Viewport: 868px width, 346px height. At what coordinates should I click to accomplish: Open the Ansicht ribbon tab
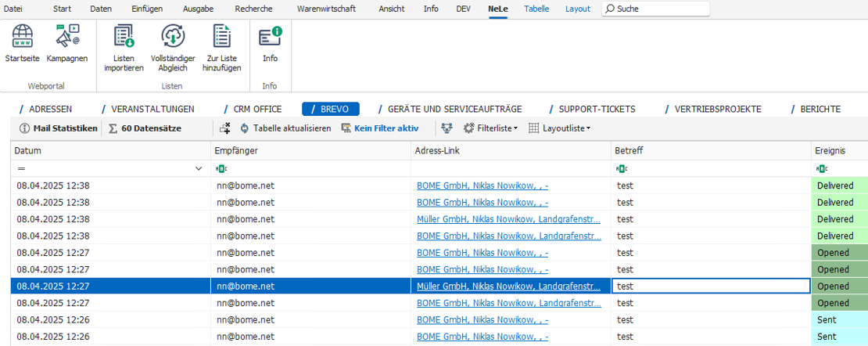click(392, 9)
